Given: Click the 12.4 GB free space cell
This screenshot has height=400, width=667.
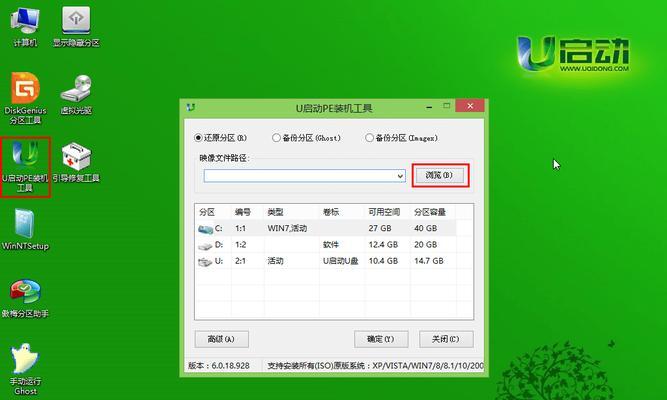Looking at the screenshot, I should click(x=383, y=245).
